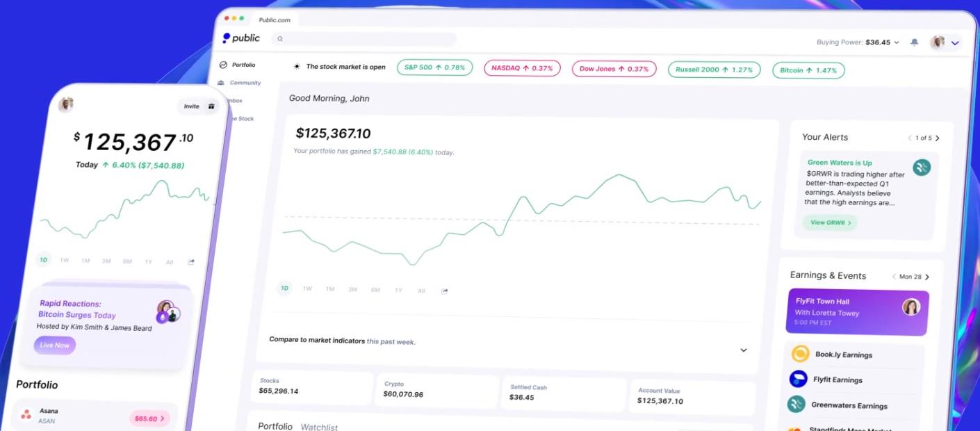The width and height of the screenshot is (980, 431).
Task: Select 1D range on phone chart
Action: [x=44, y=259]
